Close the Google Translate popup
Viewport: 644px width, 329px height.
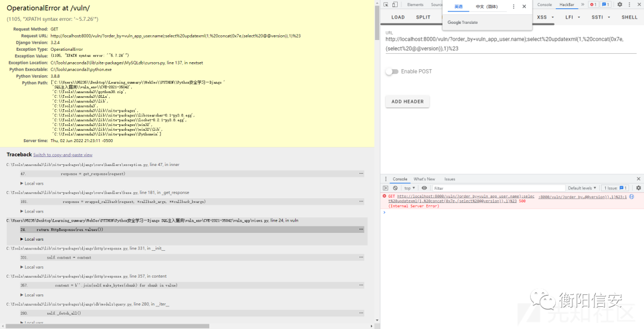pyautogui.click(x=524, y=7)
